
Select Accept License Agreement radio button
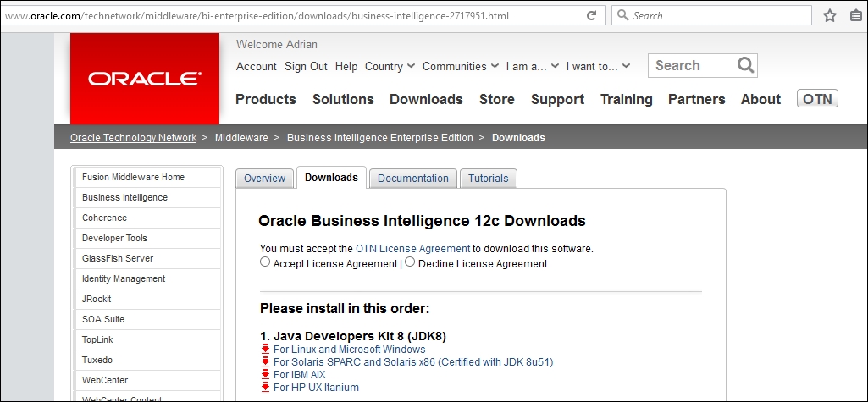click(x=265, y=262)
